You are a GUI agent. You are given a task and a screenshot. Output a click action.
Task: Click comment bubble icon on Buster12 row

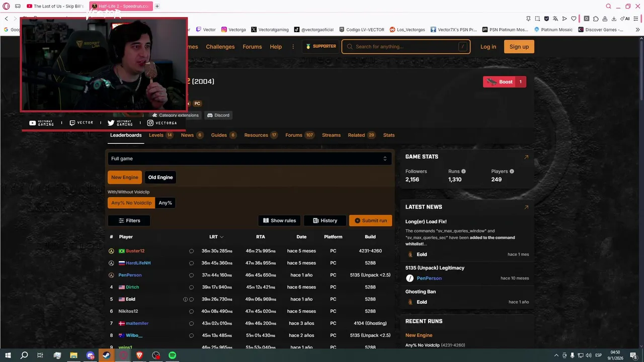191,251
